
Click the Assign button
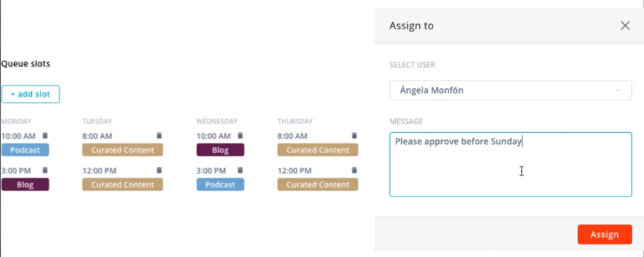tap(605, 234)
